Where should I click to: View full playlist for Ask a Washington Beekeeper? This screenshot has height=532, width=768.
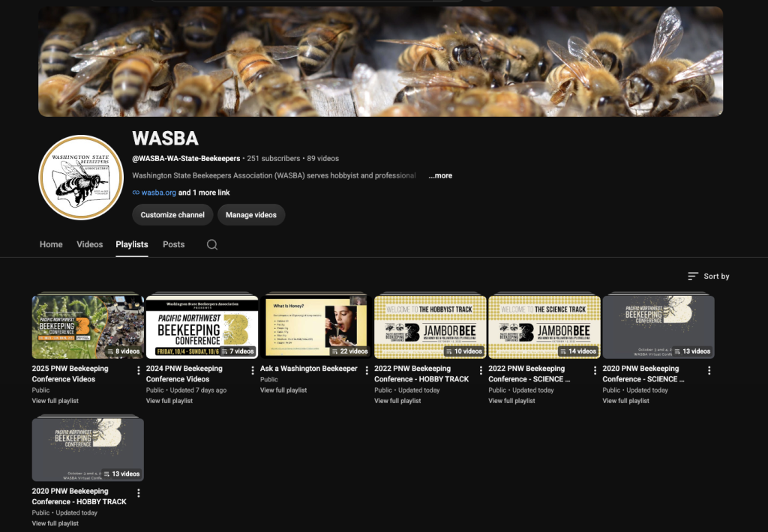283,390
